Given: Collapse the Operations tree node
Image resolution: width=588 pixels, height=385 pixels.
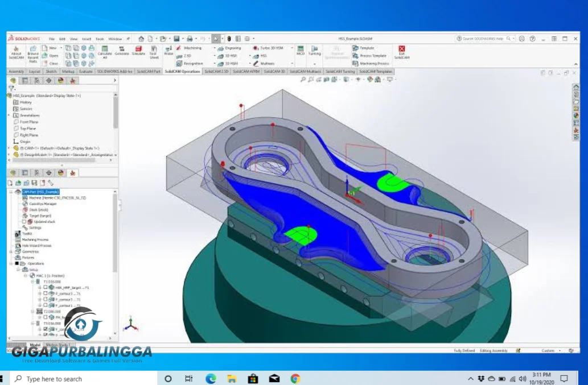Looking at the screenshot, I should (x=11, y=264).
